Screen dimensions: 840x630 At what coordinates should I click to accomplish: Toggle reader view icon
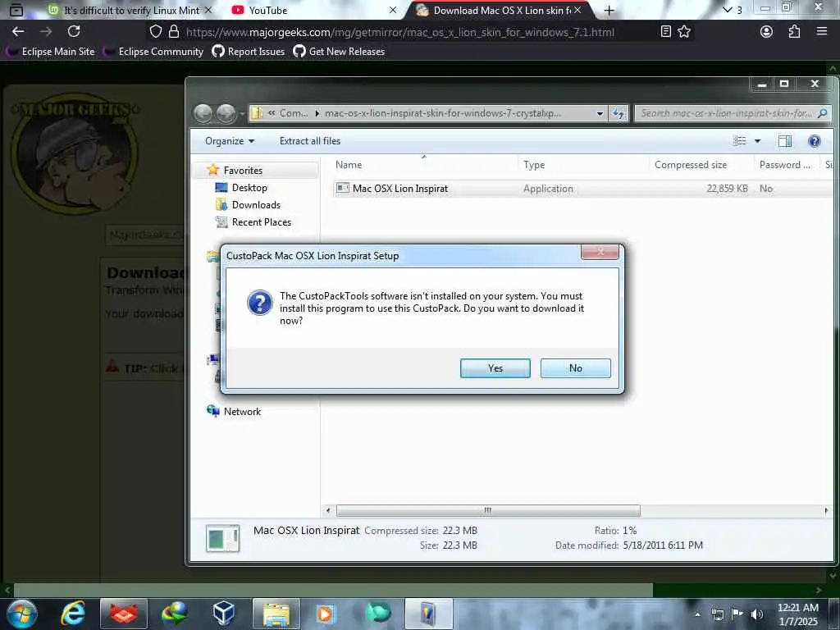[665, 32]
